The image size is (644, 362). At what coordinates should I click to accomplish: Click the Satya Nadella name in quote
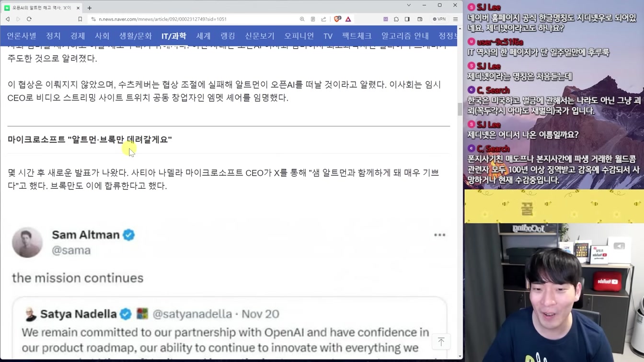[79, 314]
